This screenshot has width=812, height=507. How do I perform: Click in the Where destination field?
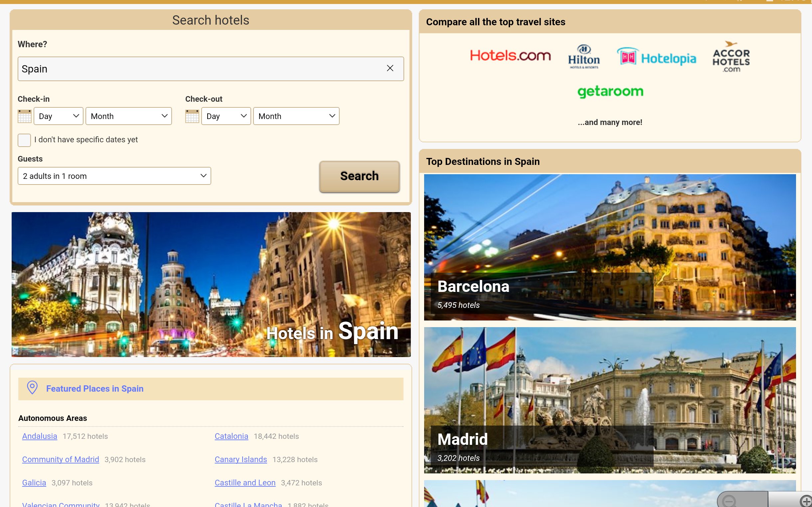(x=201, y=69)
